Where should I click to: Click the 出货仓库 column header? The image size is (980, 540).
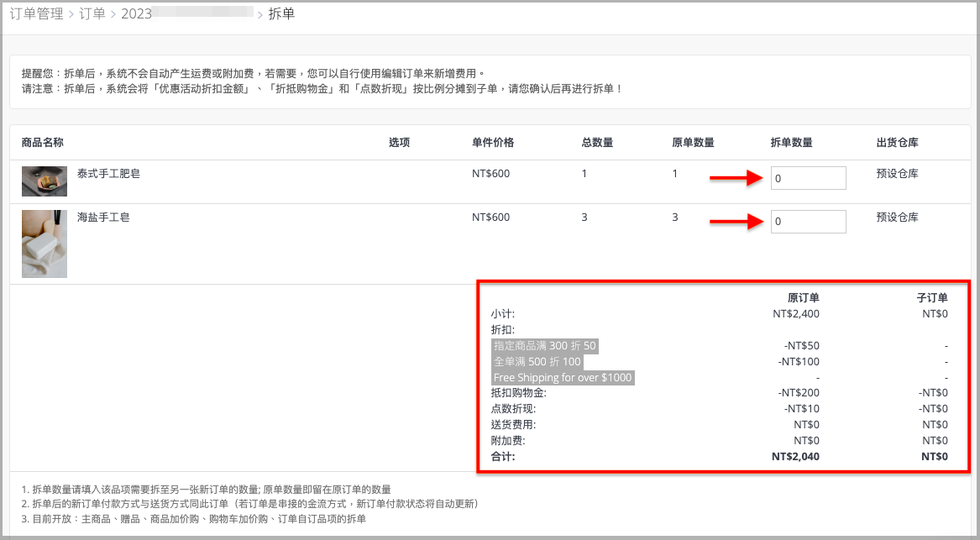[x=898, y=143]
